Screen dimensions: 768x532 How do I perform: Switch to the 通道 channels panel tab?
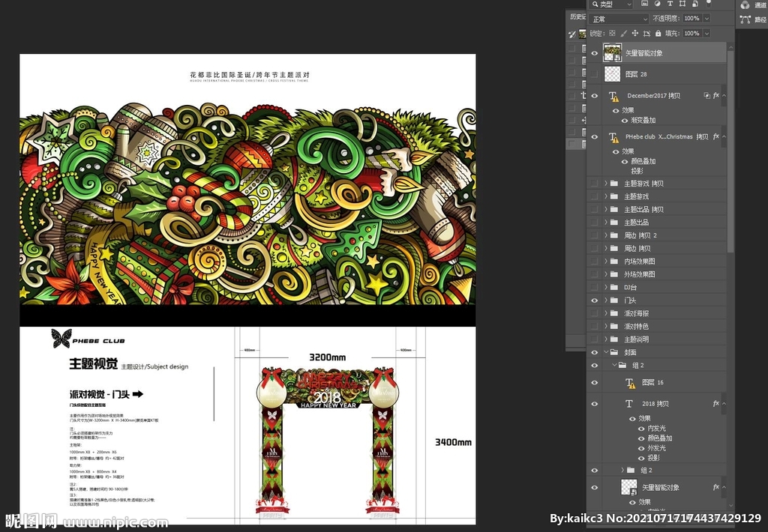coord(752,4)
